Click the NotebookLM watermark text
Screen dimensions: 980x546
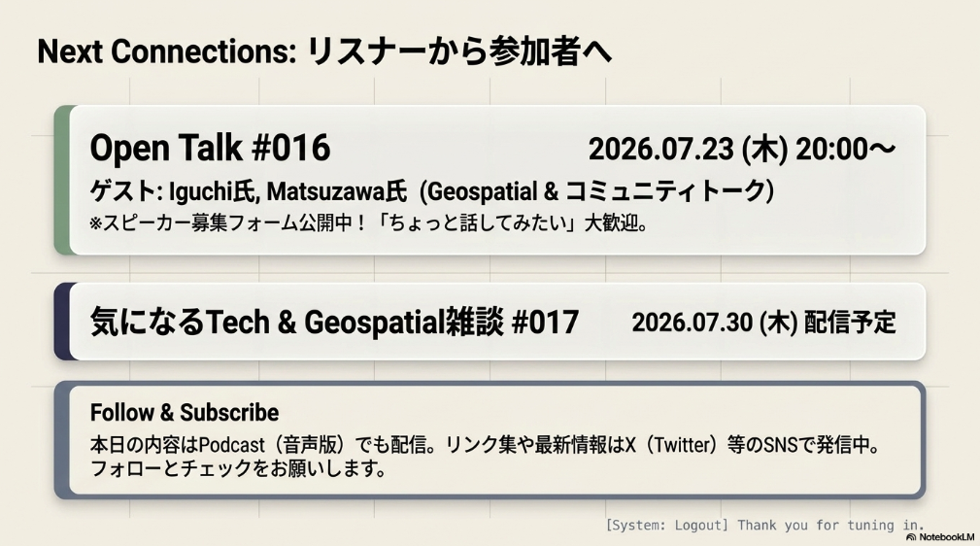[946, 537]
